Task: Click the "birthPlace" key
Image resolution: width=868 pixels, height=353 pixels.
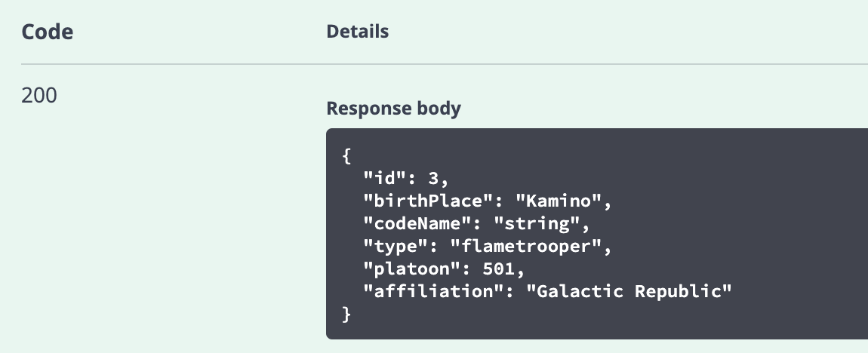Action: (428, 201)
